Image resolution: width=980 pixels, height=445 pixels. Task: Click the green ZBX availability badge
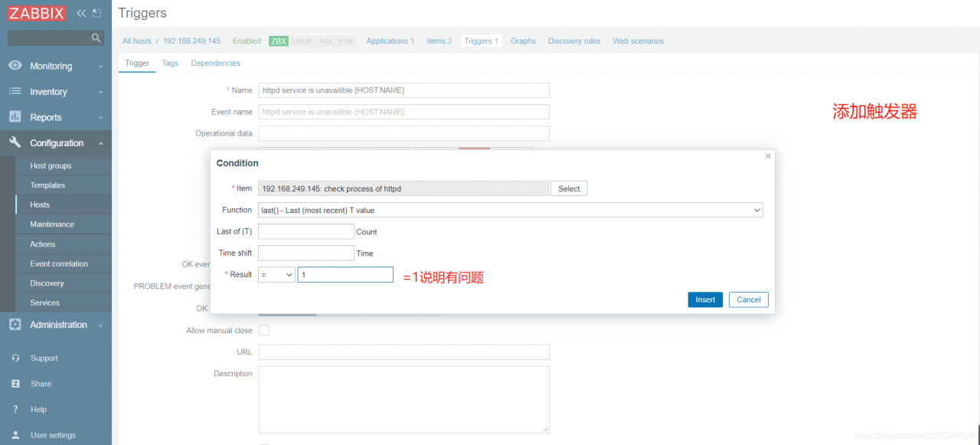tap(279, 41)
